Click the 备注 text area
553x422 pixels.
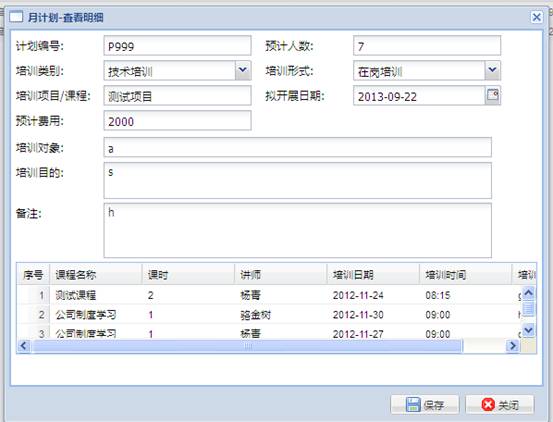point(297,230)
